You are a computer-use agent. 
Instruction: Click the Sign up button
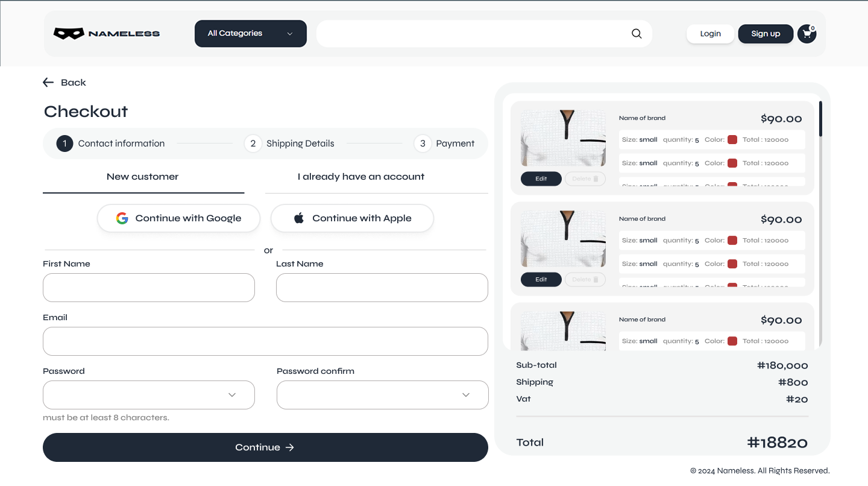(x=765, y=34)
